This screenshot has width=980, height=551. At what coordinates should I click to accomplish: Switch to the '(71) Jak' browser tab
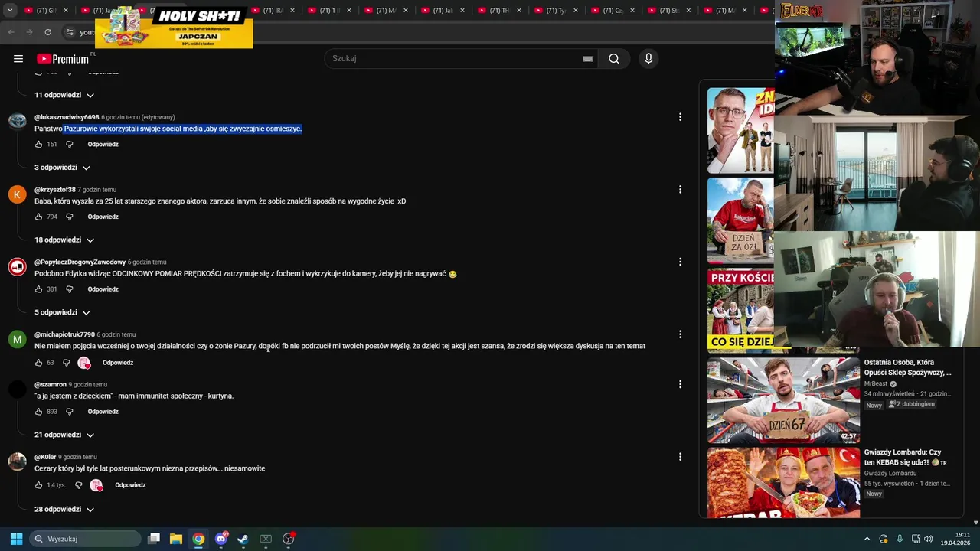point(443,11)
